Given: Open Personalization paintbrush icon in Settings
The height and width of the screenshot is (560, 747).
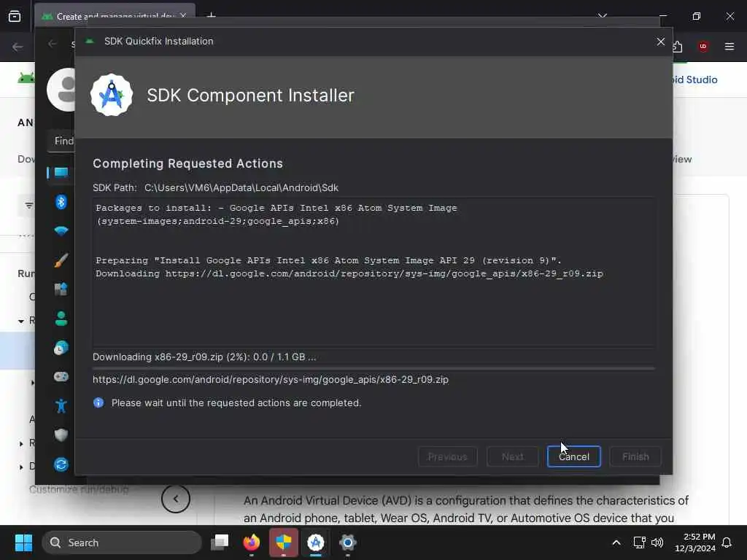Looking at the screenshot, I should click(61, 260).
